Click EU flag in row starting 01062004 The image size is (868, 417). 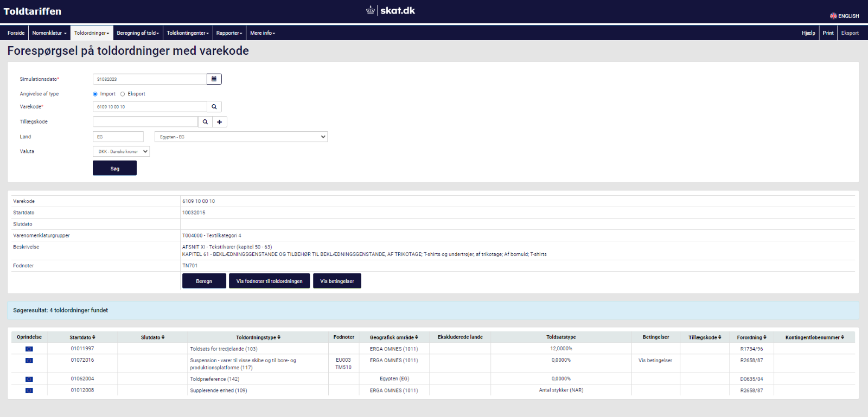click(x=29, y=380)
